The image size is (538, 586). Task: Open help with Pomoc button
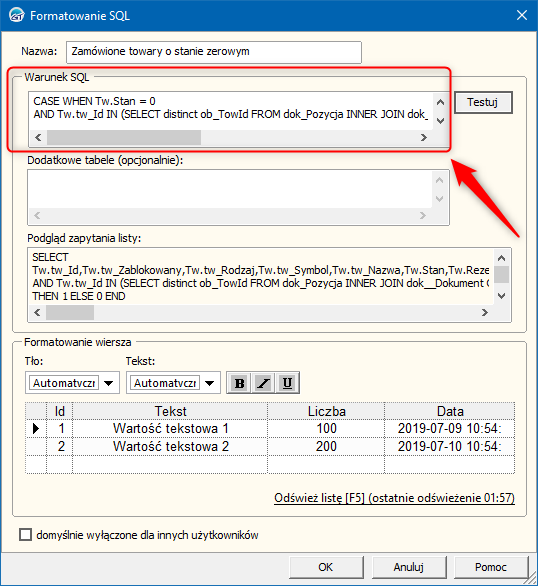(491, 567)
